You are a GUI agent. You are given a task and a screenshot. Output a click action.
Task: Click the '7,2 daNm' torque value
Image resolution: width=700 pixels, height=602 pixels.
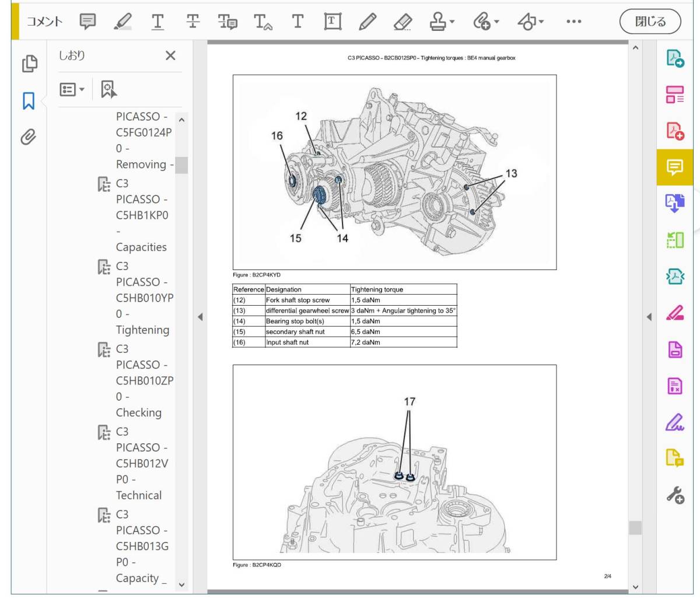[x=366, y=342]
